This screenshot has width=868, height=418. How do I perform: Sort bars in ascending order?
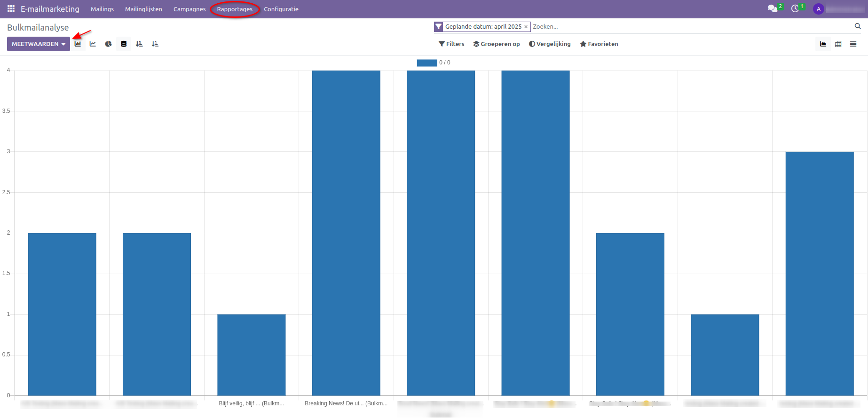[x=155, y=44]
